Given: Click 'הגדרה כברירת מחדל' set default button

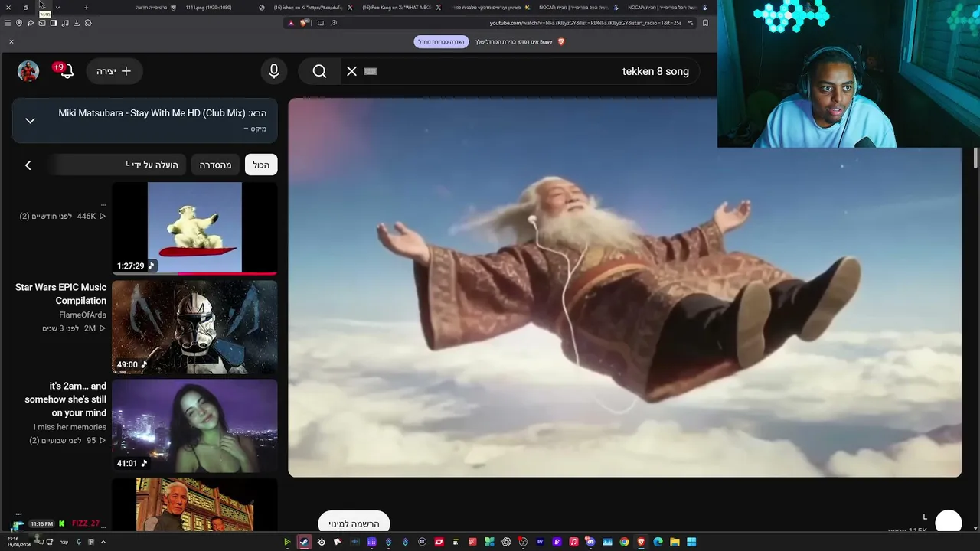Looking at the screenshot, I should pyautogui.click(x=441, y=41).
